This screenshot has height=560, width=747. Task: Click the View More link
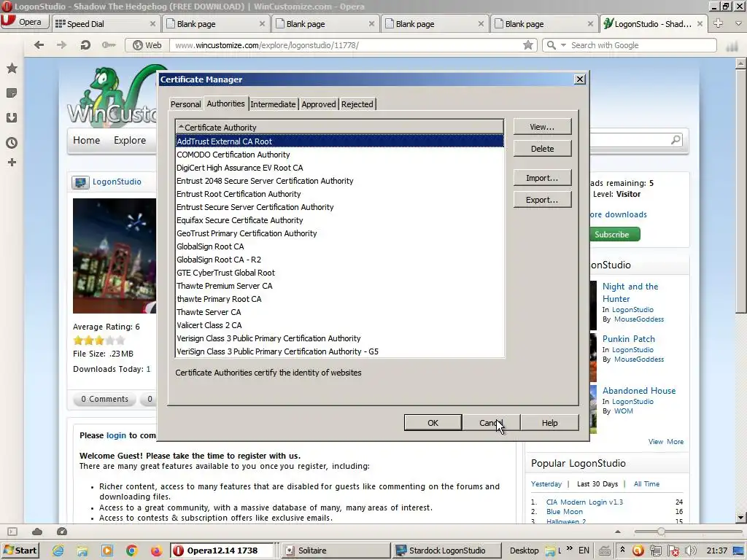coord(665,442)
